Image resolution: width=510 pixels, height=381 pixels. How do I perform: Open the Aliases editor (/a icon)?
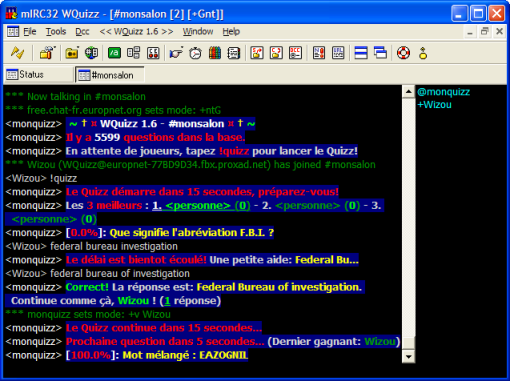(x=114, y=53)
